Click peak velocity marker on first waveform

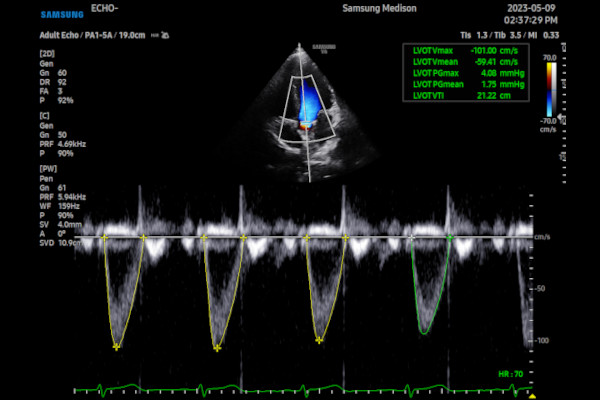(117, 347)
